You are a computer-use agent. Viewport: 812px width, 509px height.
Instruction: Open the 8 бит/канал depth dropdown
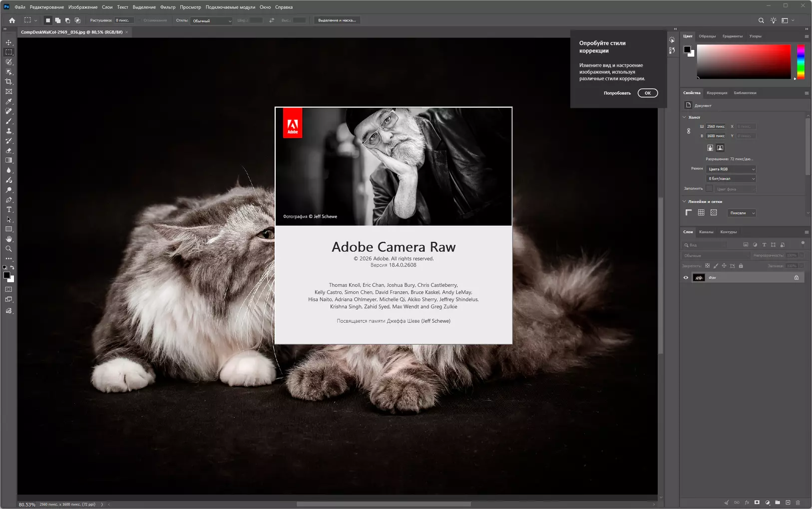[731, 179]
